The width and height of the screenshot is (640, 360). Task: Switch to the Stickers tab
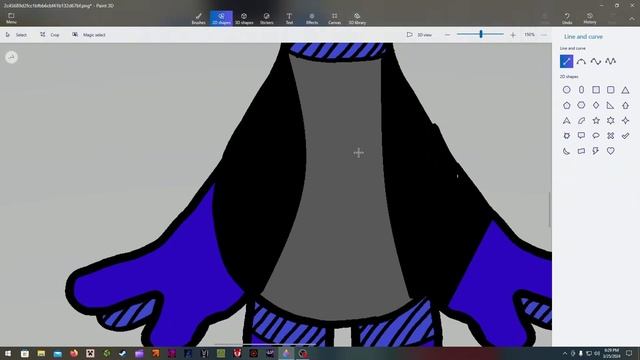pyautogui.click(x=267, y=18)
